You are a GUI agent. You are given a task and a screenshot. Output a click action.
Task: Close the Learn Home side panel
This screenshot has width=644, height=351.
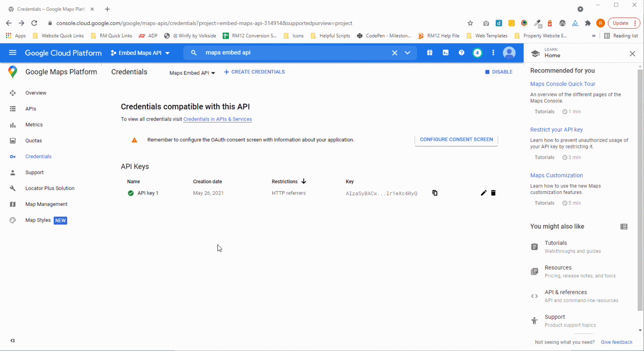click(633, 54)
